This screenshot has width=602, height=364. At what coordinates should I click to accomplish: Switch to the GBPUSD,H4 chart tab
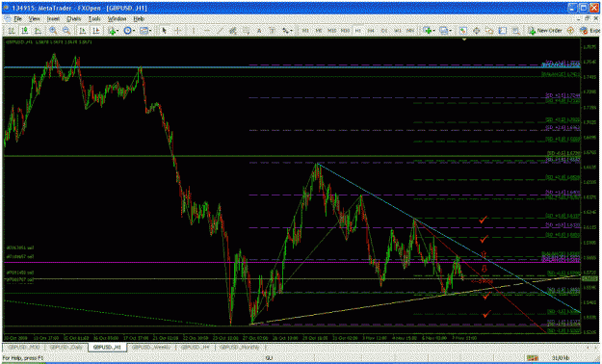point(195,348)
